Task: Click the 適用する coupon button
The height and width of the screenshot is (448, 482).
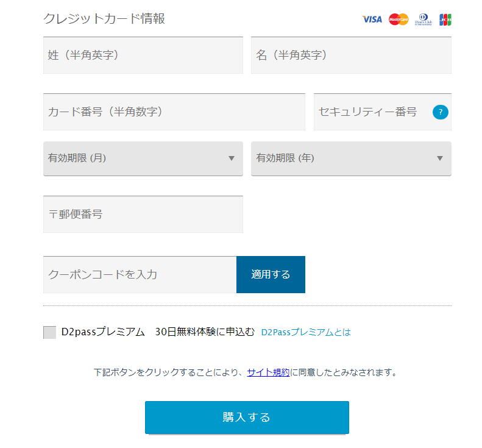Action: click(271, 274)
